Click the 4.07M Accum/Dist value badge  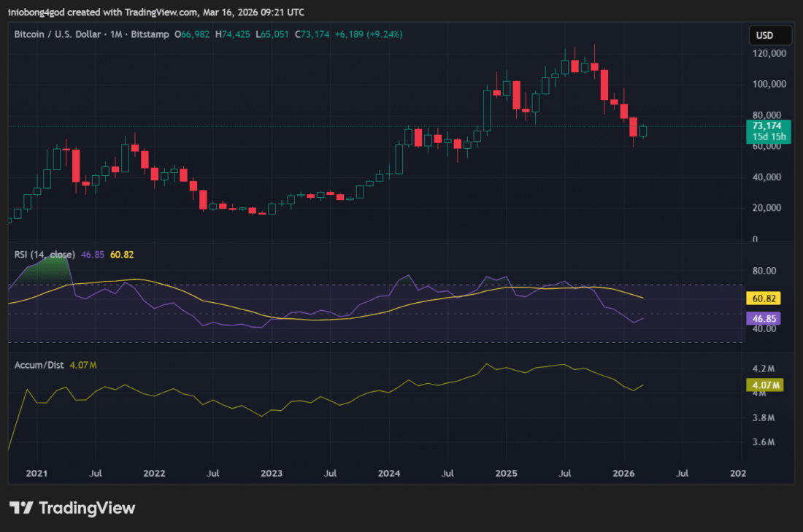pyautogui.click(x=763, y=384)
